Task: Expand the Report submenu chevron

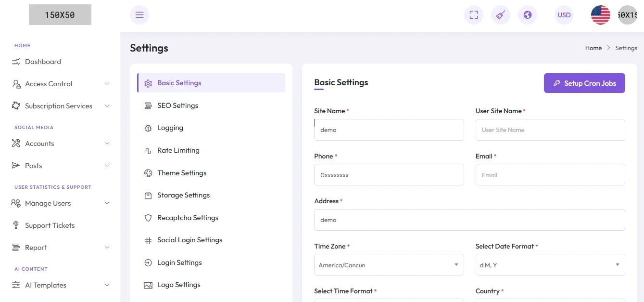Action: [x=107, y=248]
